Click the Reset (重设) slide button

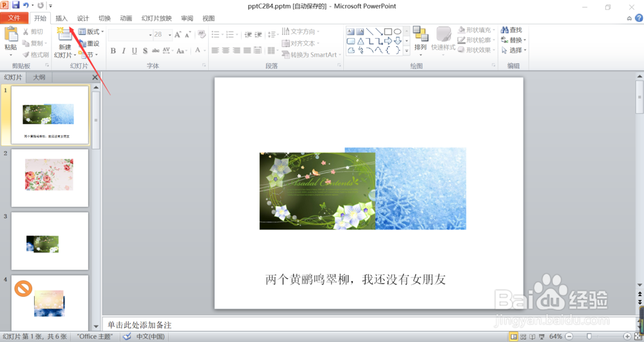pos(89,43)
